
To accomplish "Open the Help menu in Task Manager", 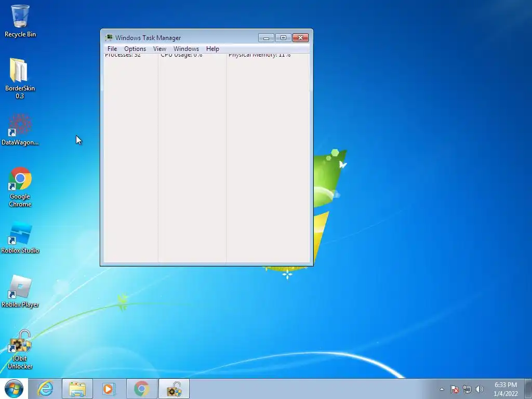I will coord(212,48).
